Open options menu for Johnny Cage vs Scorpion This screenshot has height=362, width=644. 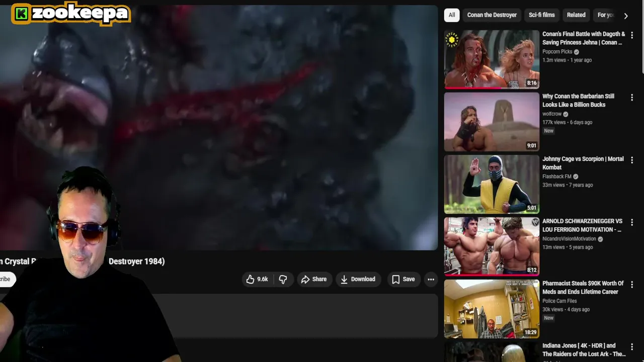(x=632, y=160)
